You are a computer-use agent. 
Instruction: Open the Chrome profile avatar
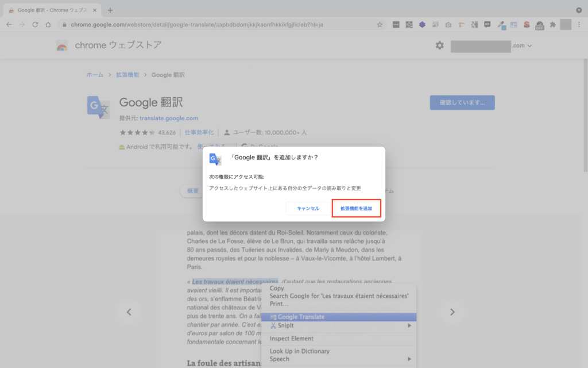click(566, 25)
